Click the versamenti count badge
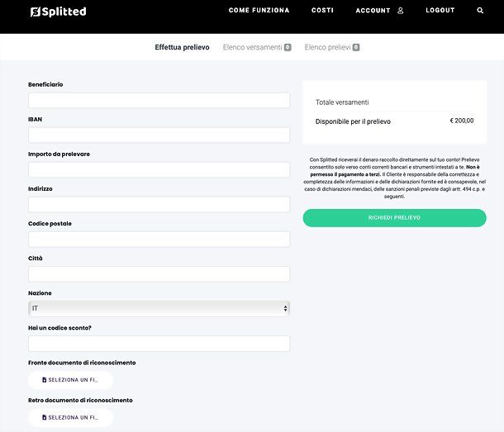Viewport: 504px width, 432px height. point(288,47)
